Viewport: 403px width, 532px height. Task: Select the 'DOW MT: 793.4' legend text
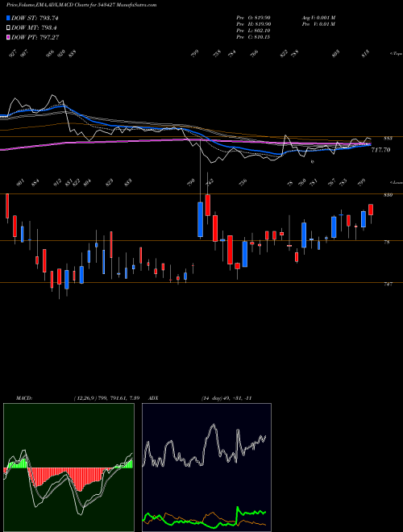tap(35, 27)
